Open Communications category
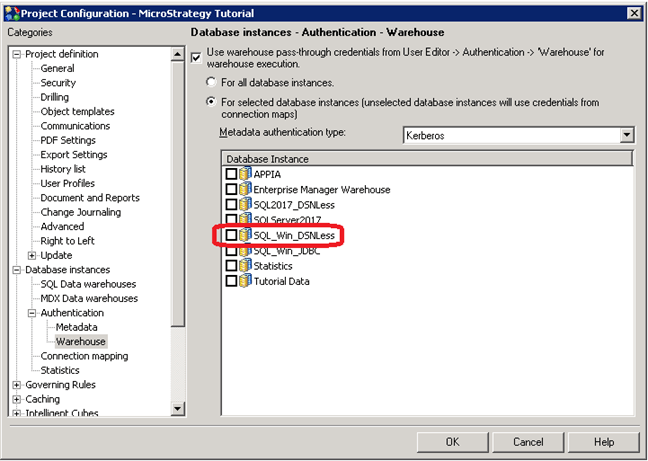 point(75,126)
